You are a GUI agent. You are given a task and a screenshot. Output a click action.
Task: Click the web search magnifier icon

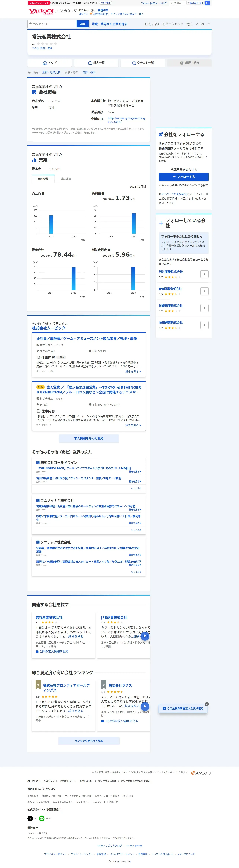tap(207, 3)
